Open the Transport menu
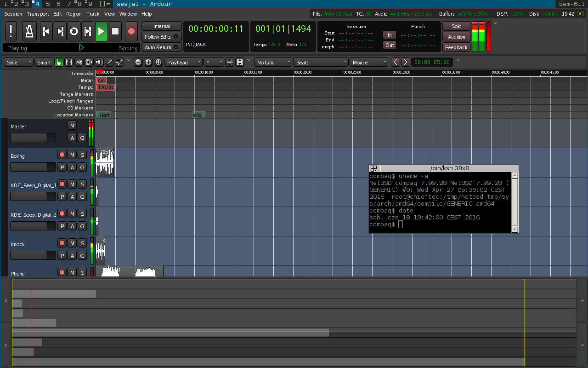This screenshot has width=588, height=368. 38,14
